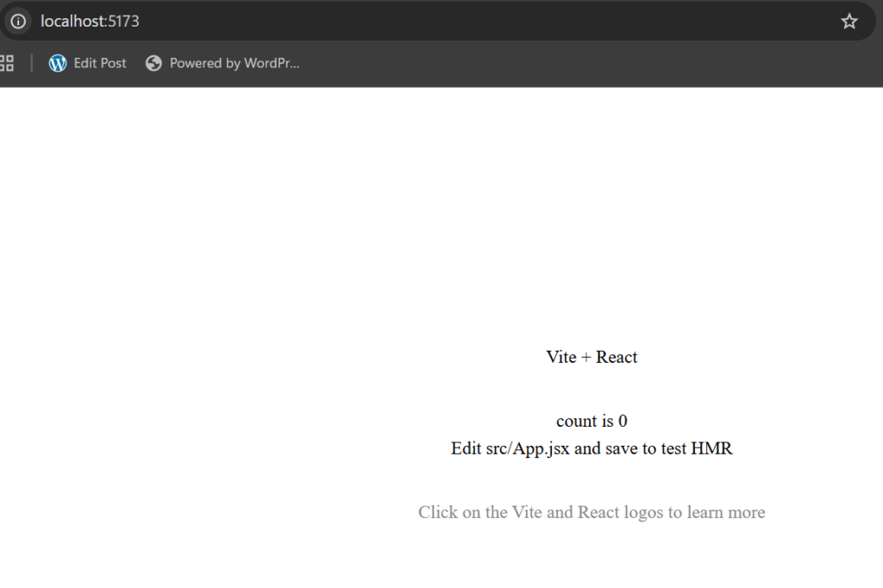Click the learn more hint text
The width and height of the screenshot is (883, 588).
(x=592, y=511)
